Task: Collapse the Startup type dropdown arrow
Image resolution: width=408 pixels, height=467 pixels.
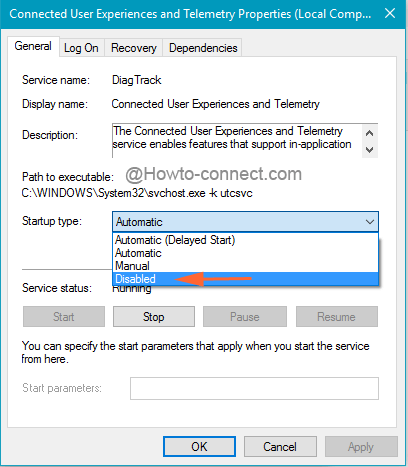Action: point(370,222)
